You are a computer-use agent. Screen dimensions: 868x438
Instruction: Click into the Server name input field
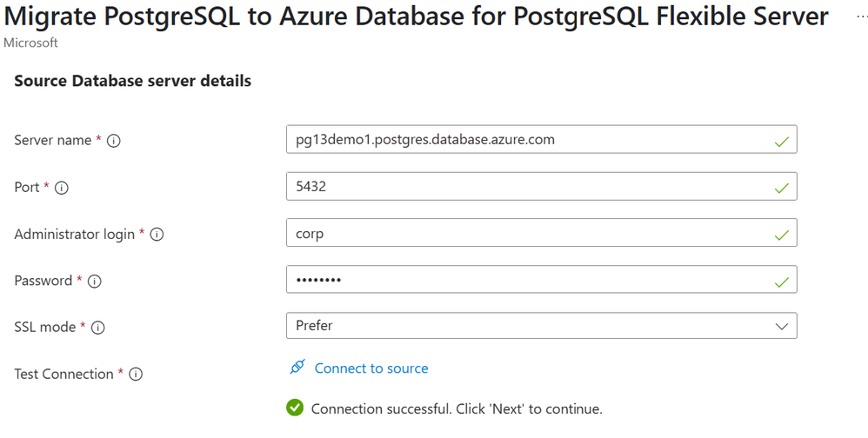[522, 139]
